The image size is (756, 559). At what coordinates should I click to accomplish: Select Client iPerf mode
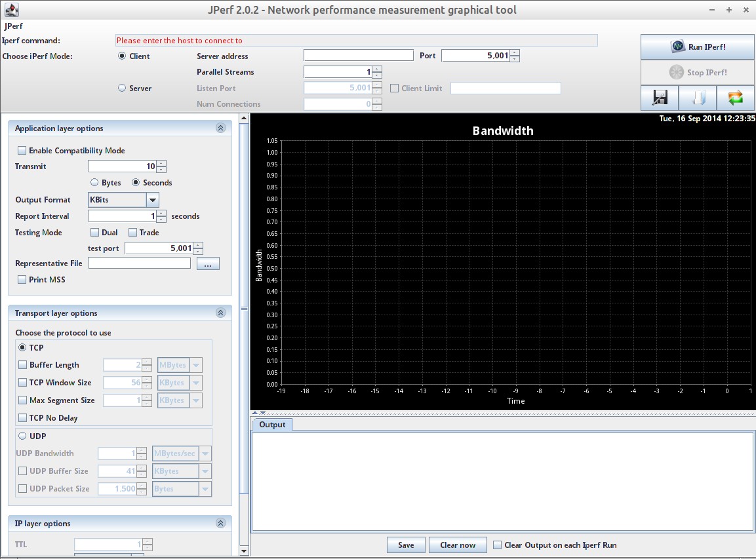[122, 56]
